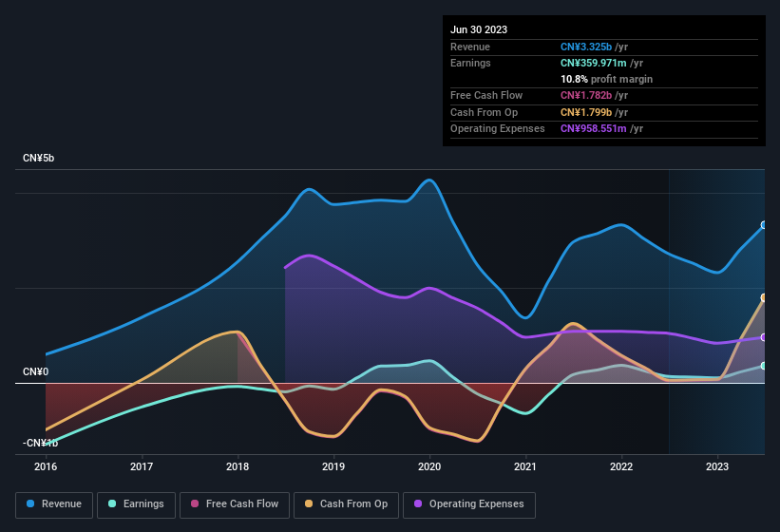Click the Jun 30 2023 tooltip date

[x=479, y=29]
